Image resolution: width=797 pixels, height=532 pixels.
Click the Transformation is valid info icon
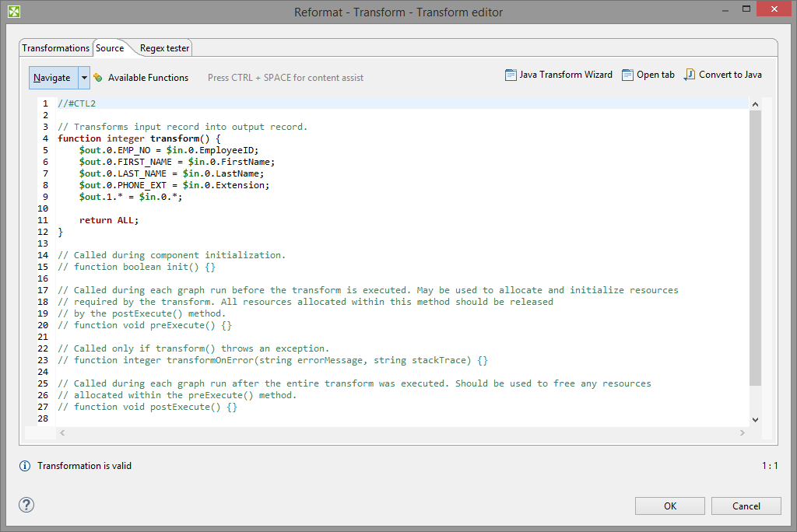click(25, 466)
